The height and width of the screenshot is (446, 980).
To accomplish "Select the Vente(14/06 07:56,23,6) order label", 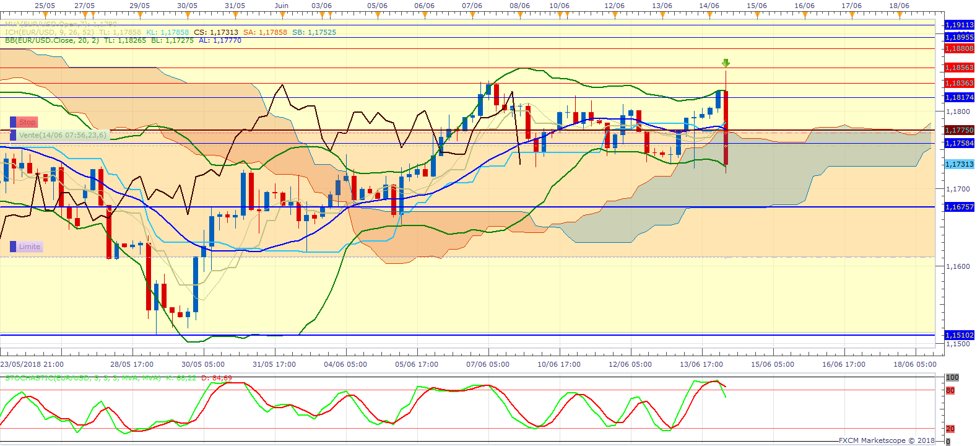I will click(x=62, y=135).
